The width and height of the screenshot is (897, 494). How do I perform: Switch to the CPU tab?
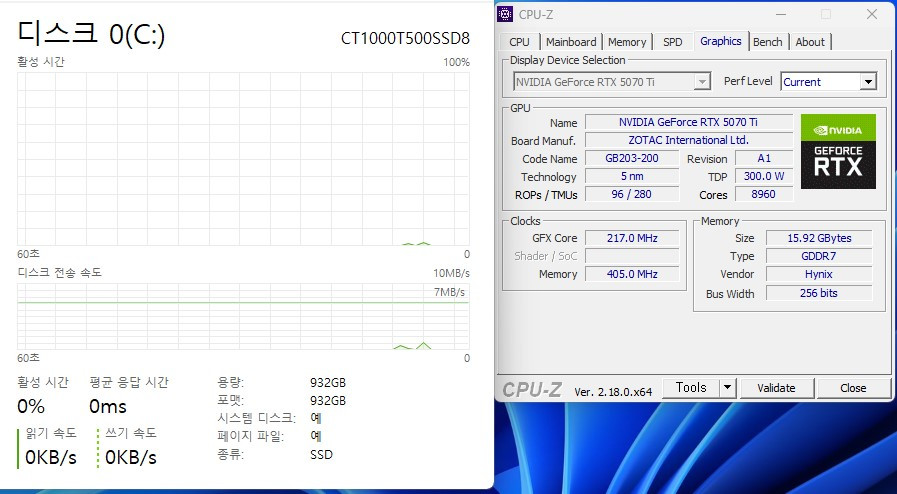tap(519, 42)
